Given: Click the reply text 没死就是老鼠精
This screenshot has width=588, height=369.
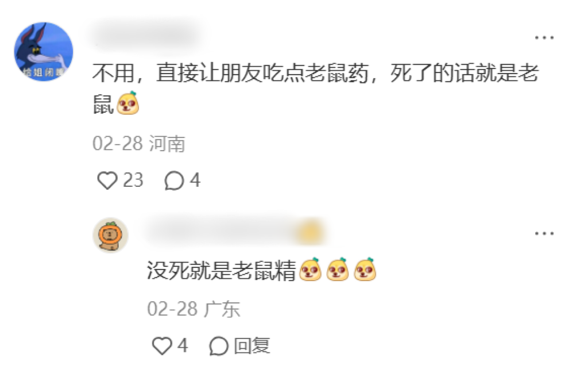Looking at the screenshot, I should [221, 270].
